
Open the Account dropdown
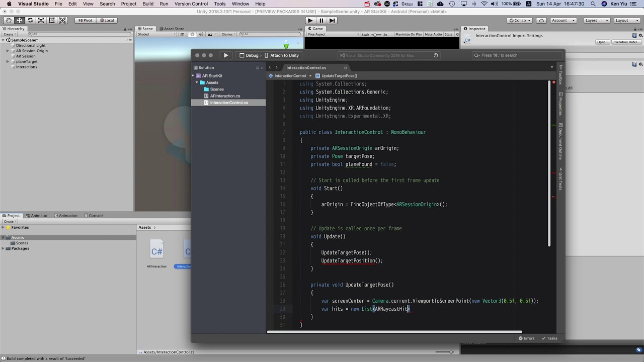[x=563, y=20]
